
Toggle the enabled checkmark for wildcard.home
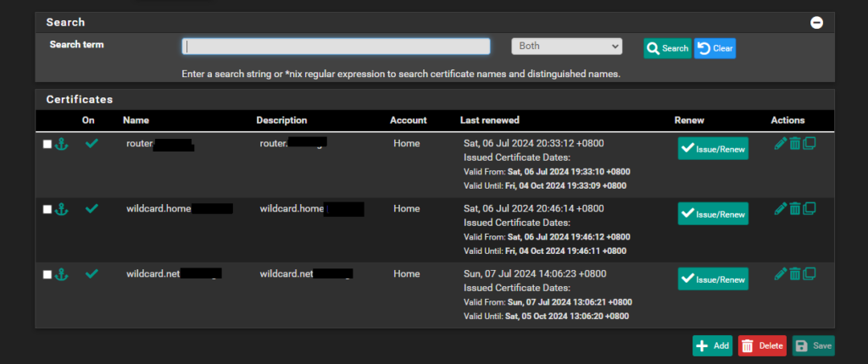click(x=92, y=208)
